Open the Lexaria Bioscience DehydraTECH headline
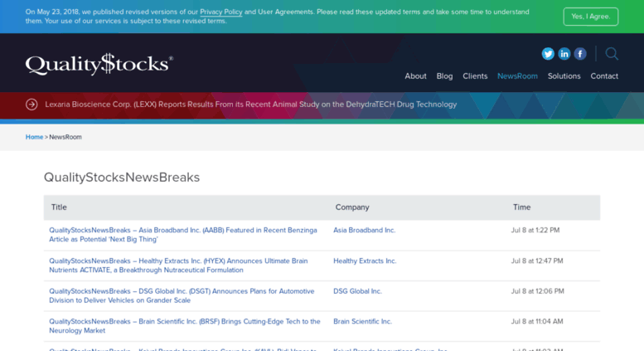The image size is (644, 351). [250, 105]
